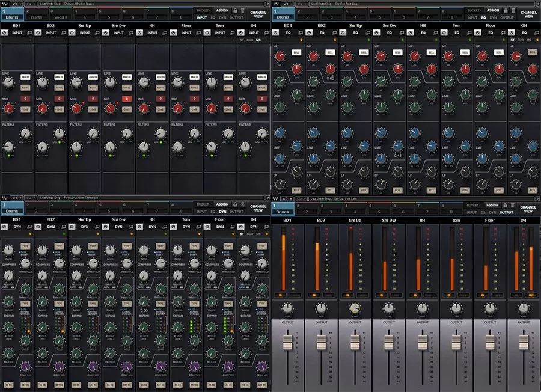The height and width of the screenshot is (392, 541).
Task: Switch to DYN tab in Output window
Action: point(493,213)
